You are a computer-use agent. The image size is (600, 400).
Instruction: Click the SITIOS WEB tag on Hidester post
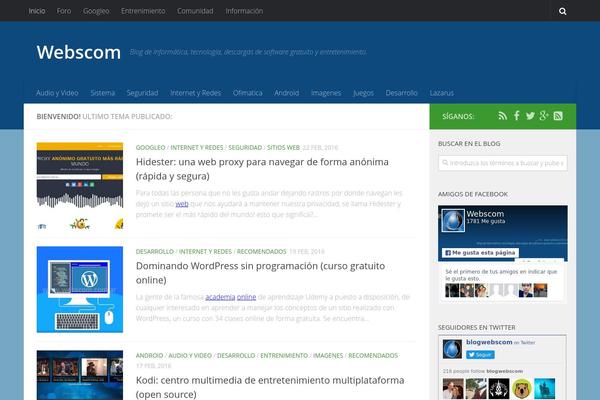284,147
